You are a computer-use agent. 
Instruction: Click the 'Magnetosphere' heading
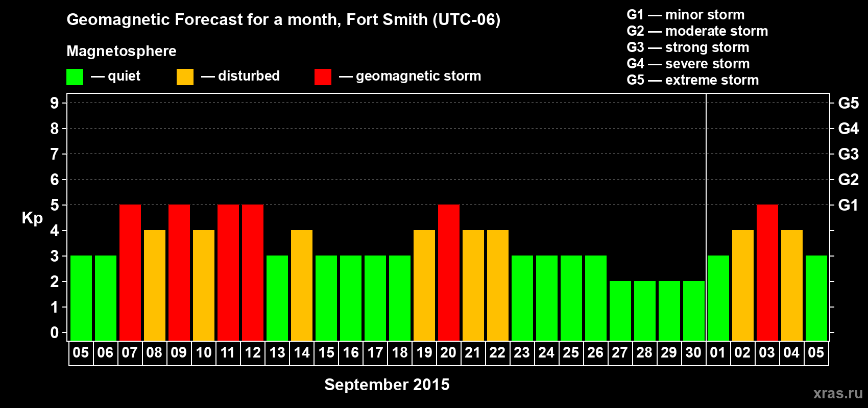pos(122,51)
